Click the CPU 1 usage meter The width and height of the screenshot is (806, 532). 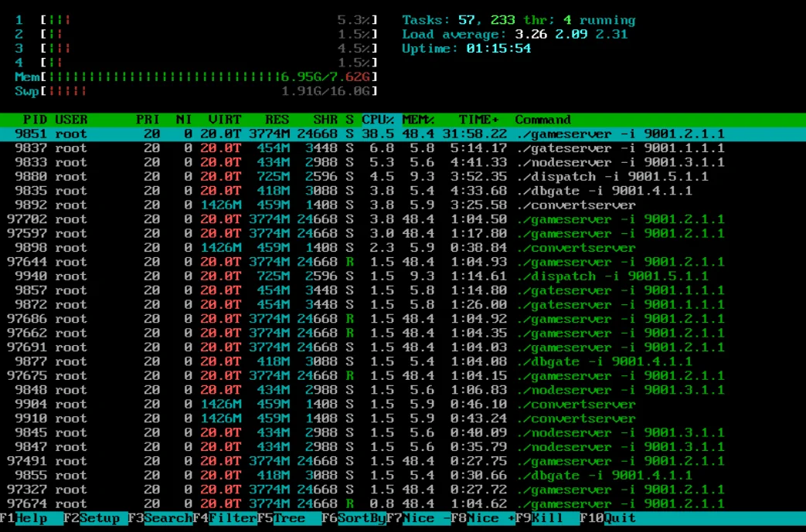196,20
